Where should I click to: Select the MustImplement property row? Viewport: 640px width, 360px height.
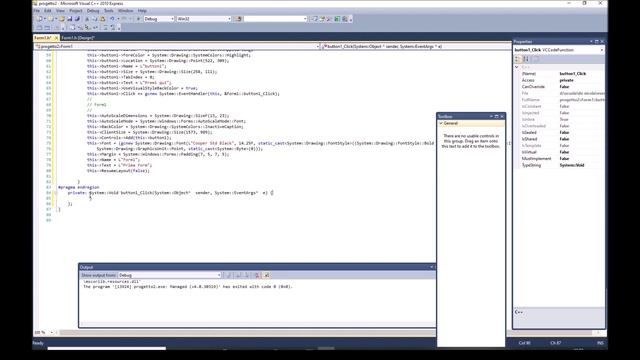coord(559,159)
